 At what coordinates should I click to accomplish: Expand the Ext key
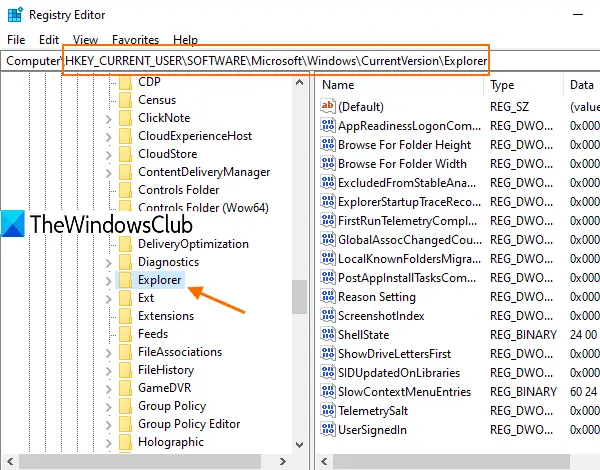click(x=109, y=299)
